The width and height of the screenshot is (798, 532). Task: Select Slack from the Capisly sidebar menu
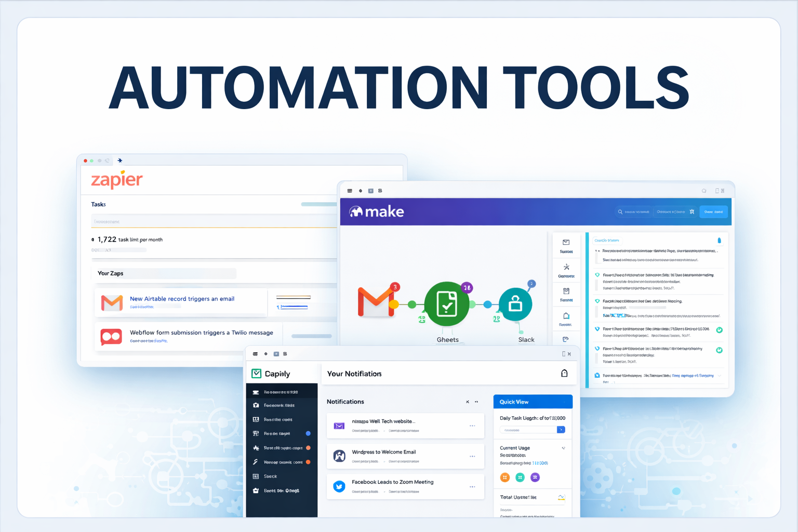[270, 476]
